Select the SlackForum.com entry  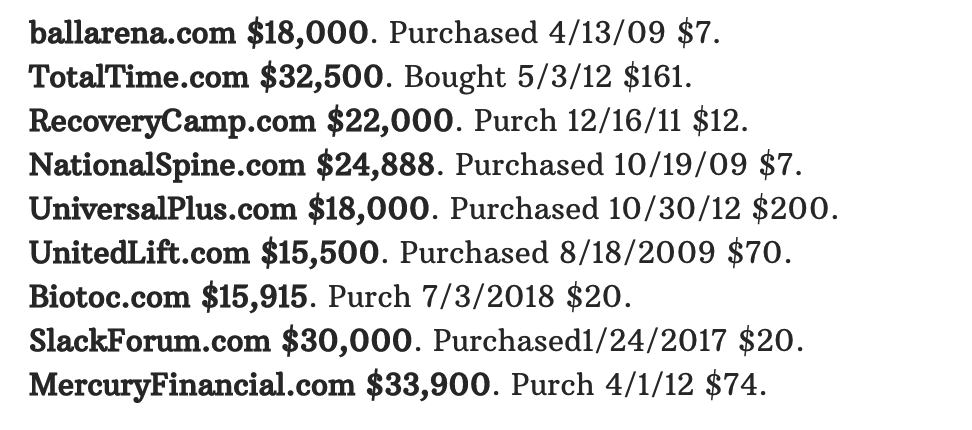(x=149, y=341)
